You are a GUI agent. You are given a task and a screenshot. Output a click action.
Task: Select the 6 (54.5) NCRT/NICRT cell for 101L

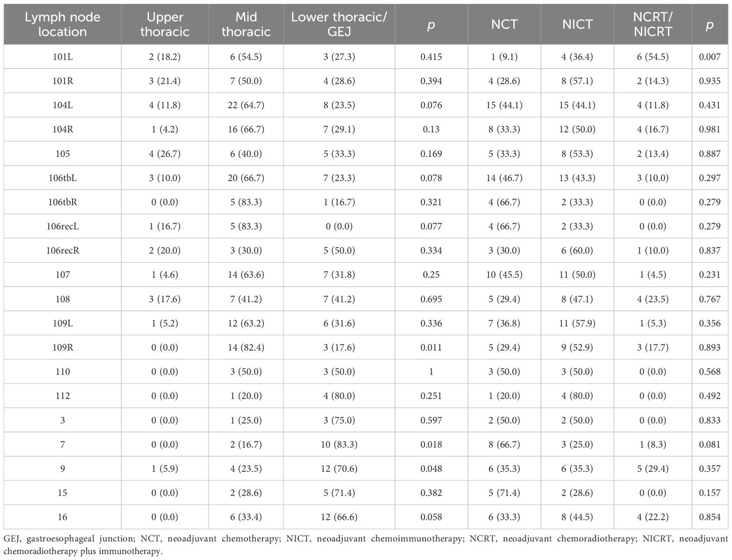pyautogui.click(x=653, y=57)
